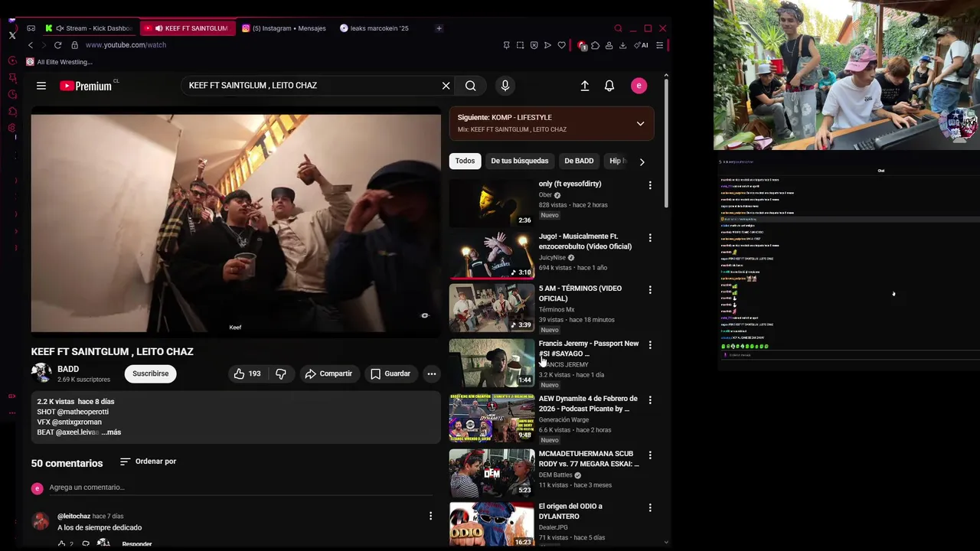Reload the page with refresh icon
The height and width of the screenshot is (551, 980).
pos(57,45)
